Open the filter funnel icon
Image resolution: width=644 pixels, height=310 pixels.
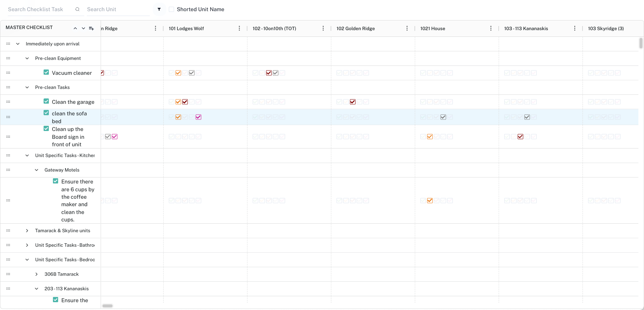159,9
